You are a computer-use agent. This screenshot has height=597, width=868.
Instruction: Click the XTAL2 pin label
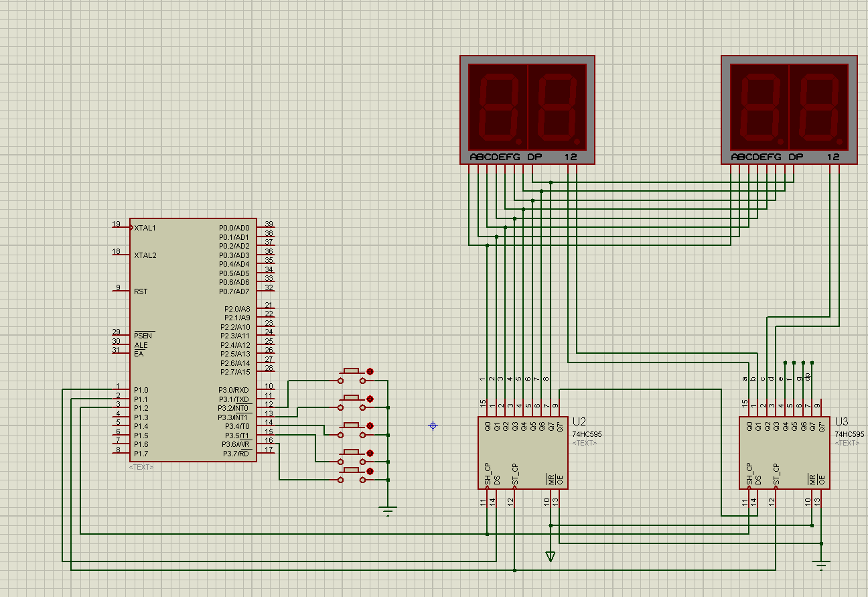click(x=145, y=255)
